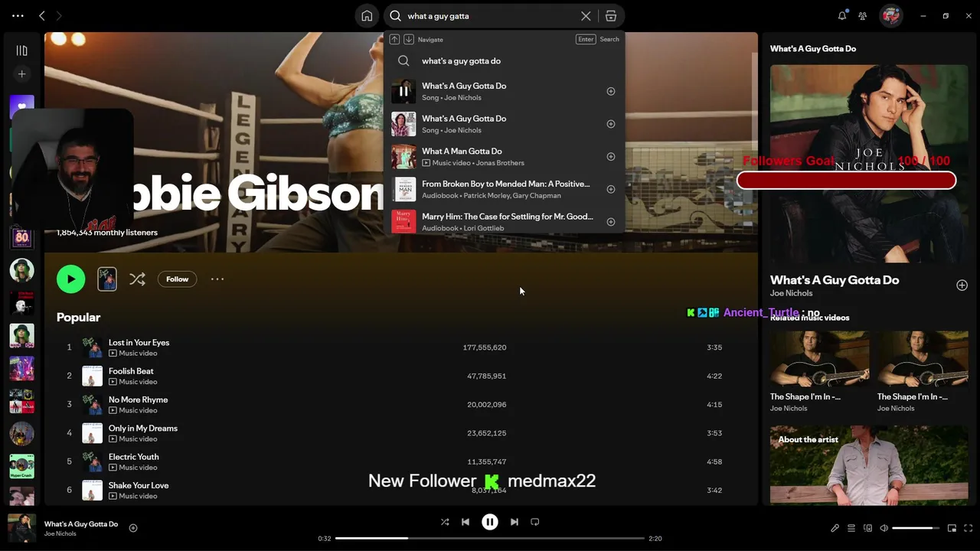Pause playback in the player bar

click(490, 522)
